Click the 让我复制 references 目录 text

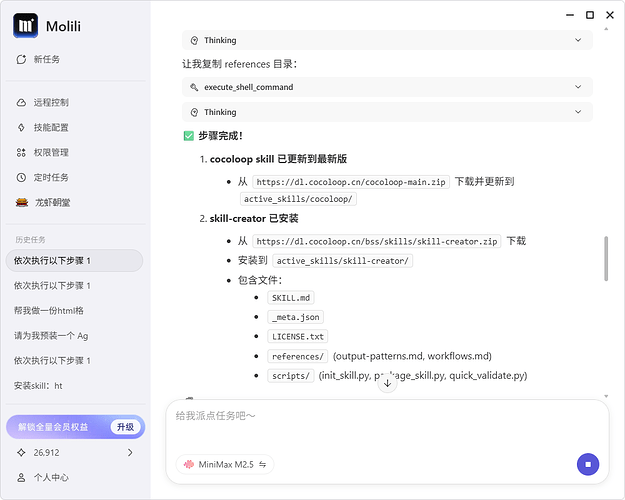(x=239, y=64)
